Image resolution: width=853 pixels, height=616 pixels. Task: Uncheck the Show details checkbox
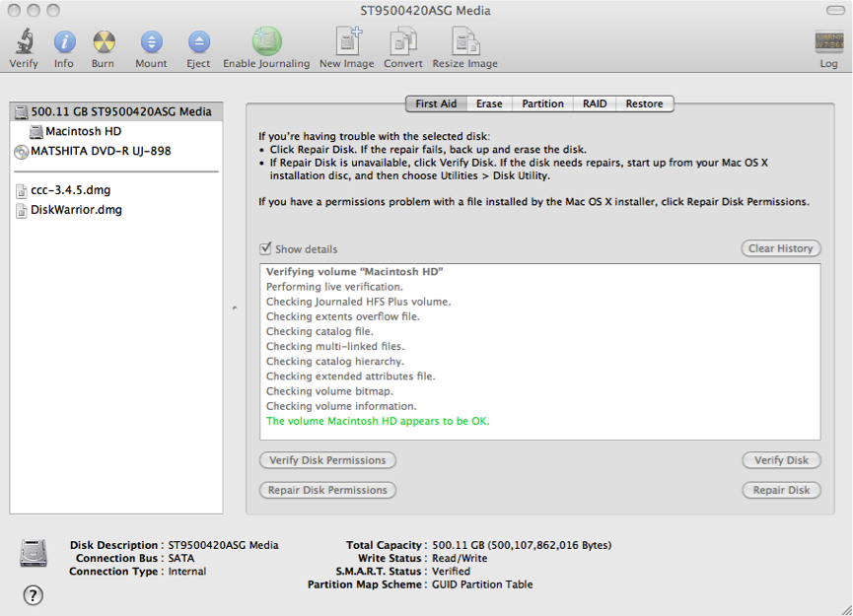coord(265,248)
